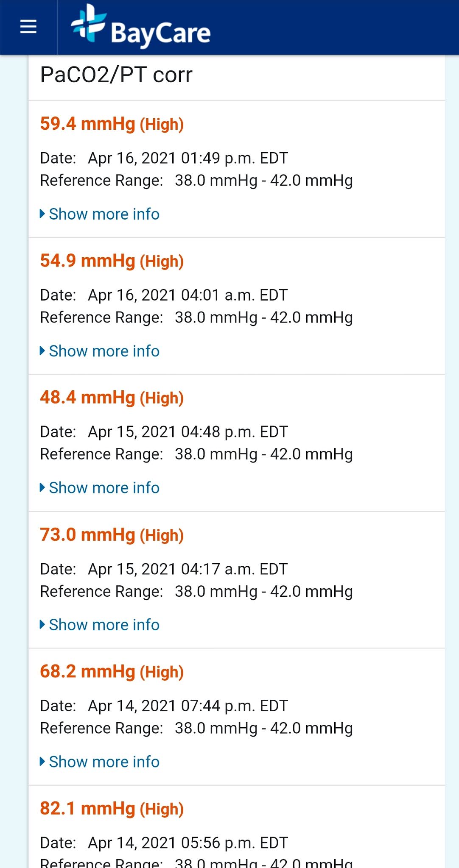This screenshot has width=459, height=868.
Task: Select the 82.1 mmHg (High) value
Action: (x=112, y=809)
